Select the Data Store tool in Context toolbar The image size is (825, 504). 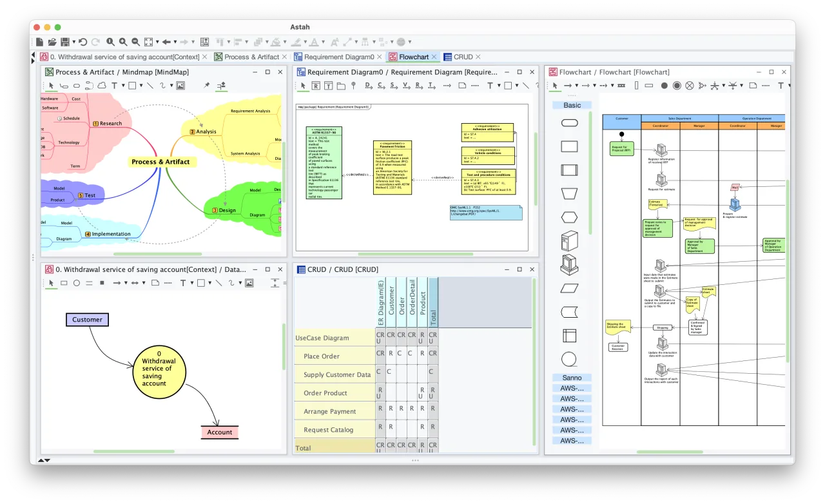(x=89, y=282)
